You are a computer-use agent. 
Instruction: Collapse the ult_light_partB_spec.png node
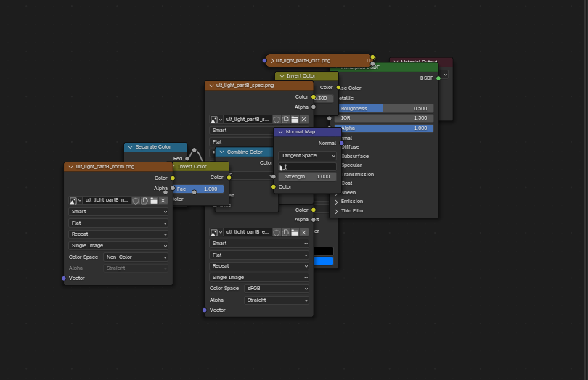[x=211, y=86]
